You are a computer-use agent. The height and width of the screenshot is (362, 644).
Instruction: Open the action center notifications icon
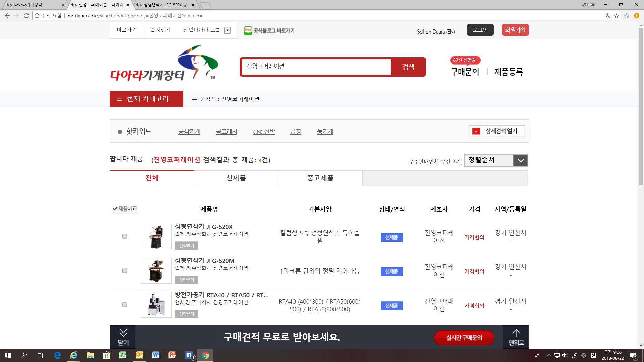point(634,356)
